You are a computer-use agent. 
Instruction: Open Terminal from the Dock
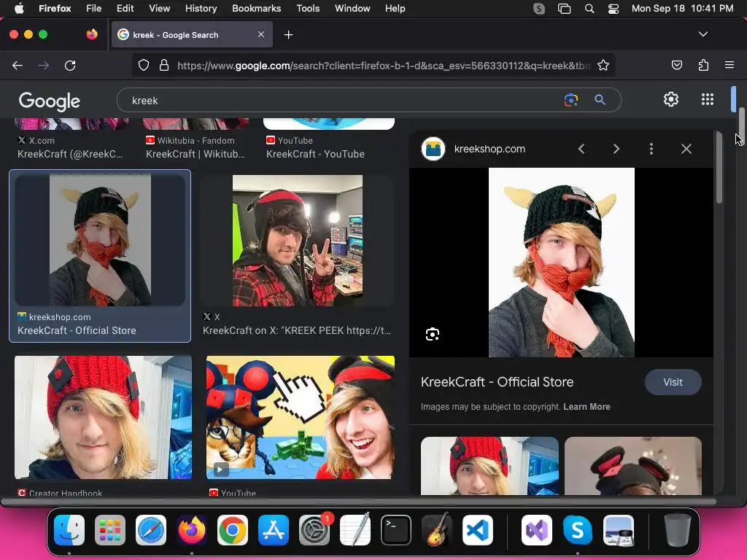[396, 529]
